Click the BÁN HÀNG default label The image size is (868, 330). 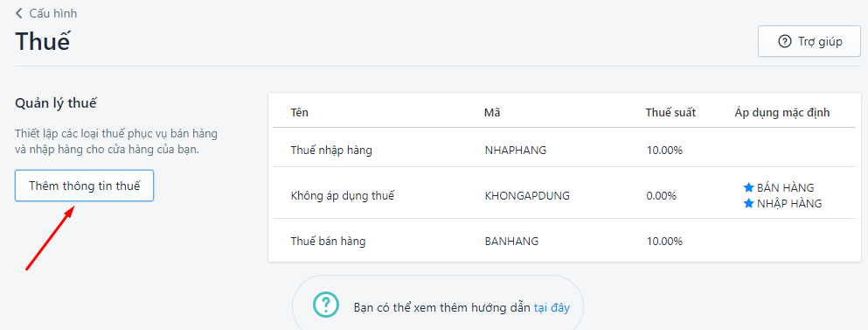tap(786, 187)
